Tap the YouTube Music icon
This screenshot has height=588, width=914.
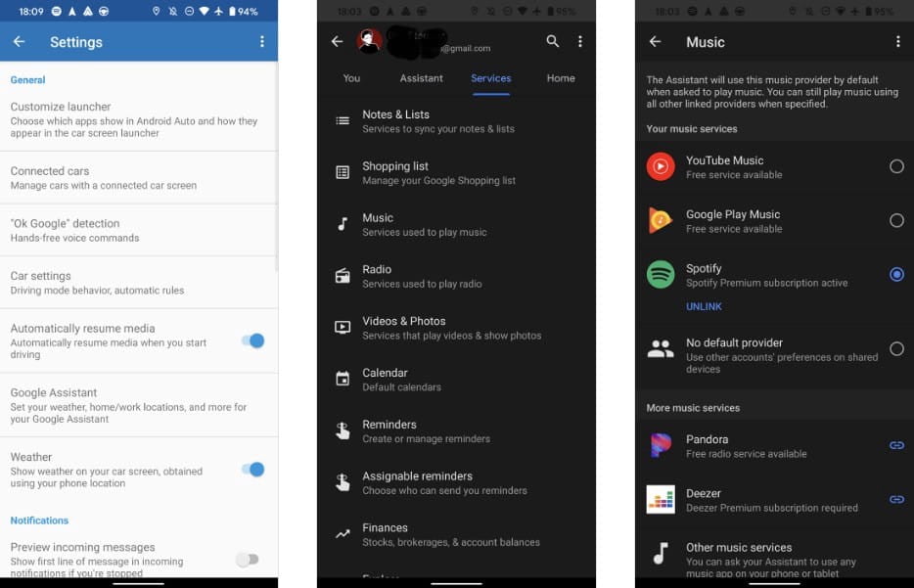(661, 166)
